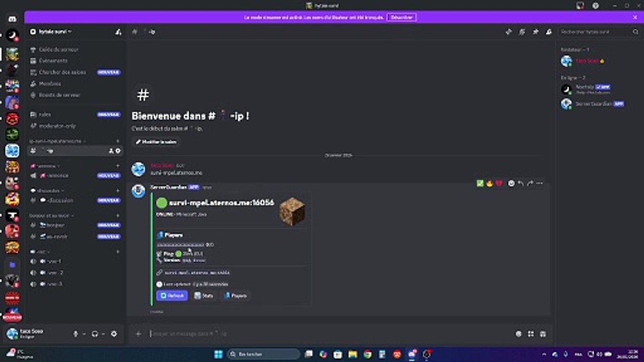Open microphone input options arrow

pos(84,334)
